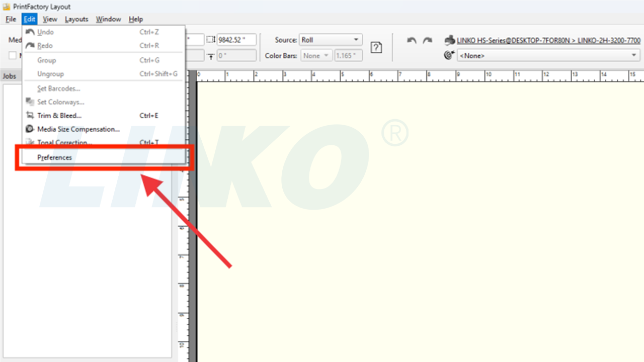Screen dimensions: 644x362
Task: Expand the <None> preset dropdown
Action: (x=548, y=56)
